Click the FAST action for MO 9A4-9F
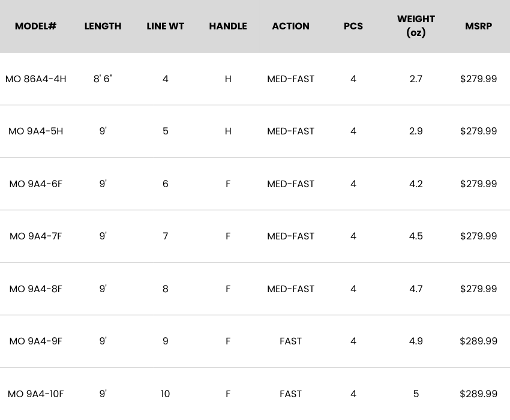Image resolution: width=510 pixels, height=420 pixels. click(290, 341)
